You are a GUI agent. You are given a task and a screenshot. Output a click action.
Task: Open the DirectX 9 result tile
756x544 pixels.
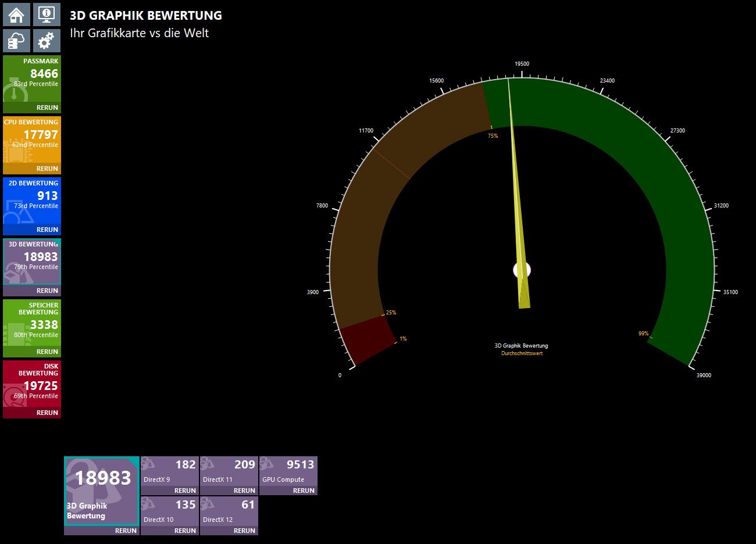tap(170, 471)
